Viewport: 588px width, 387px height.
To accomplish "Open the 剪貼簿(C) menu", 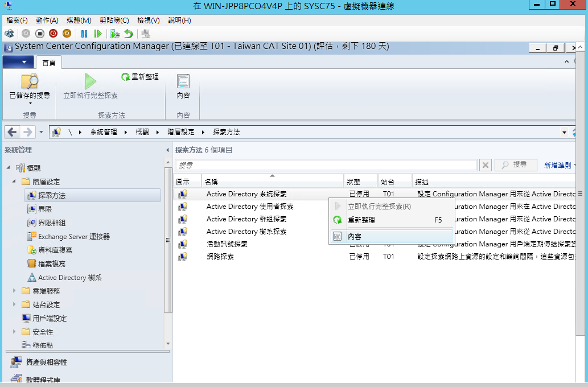I will (114, 20).
